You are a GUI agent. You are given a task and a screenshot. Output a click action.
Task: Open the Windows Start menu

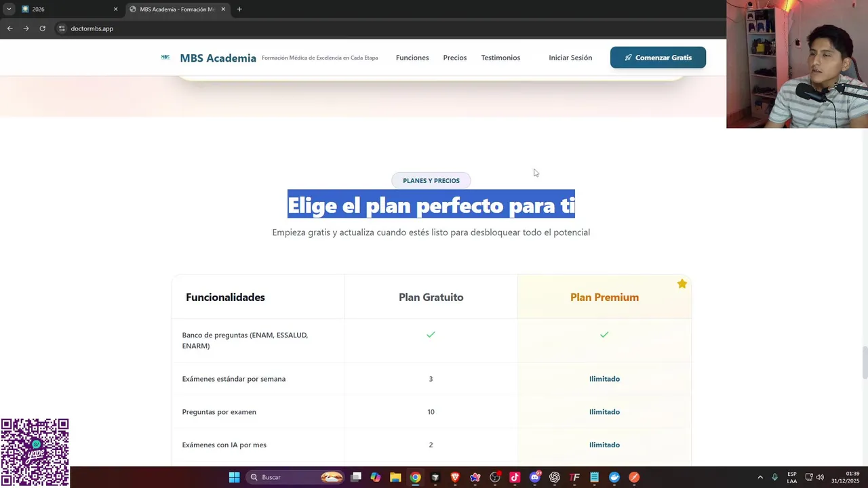tap(234, 477)
